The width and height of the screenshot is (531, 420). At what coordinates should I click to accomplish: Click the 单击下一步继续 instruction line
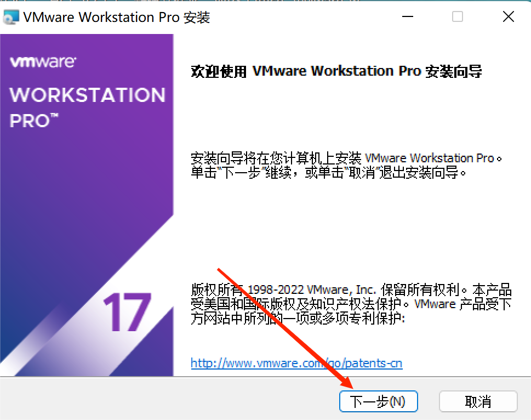coord(328,172)
